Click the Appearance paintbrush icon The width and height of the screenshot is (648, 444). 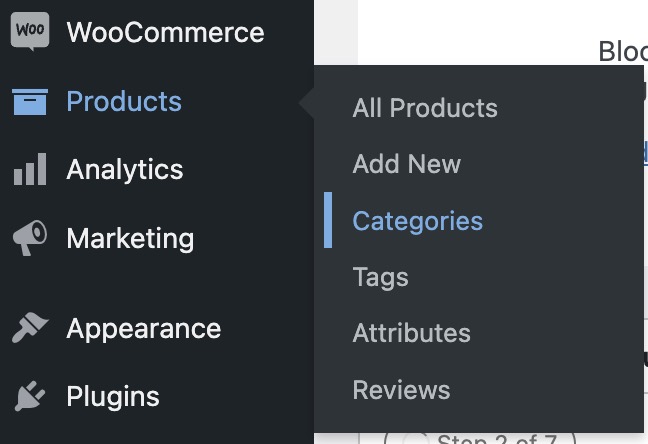(x=30, y=328)
